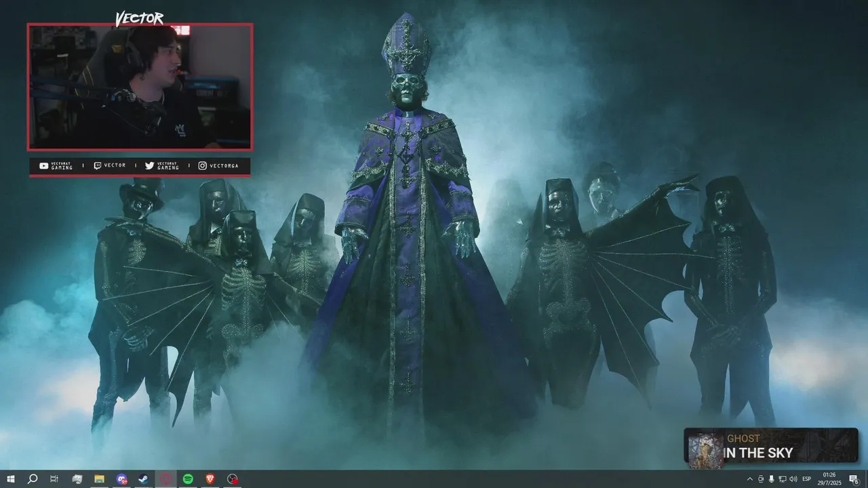Viewport: 868px width, 488px height.
Task: Click the "IN THE SKY" song title
Action: pyautogui.click(x=758, y=453)
